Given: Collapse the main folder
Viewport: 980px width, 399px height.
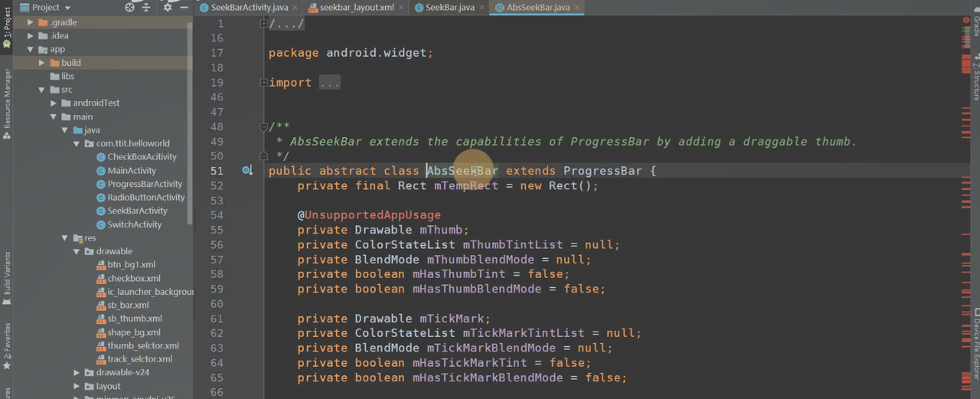Looking at the screenshot, I should tap(54, 116).
